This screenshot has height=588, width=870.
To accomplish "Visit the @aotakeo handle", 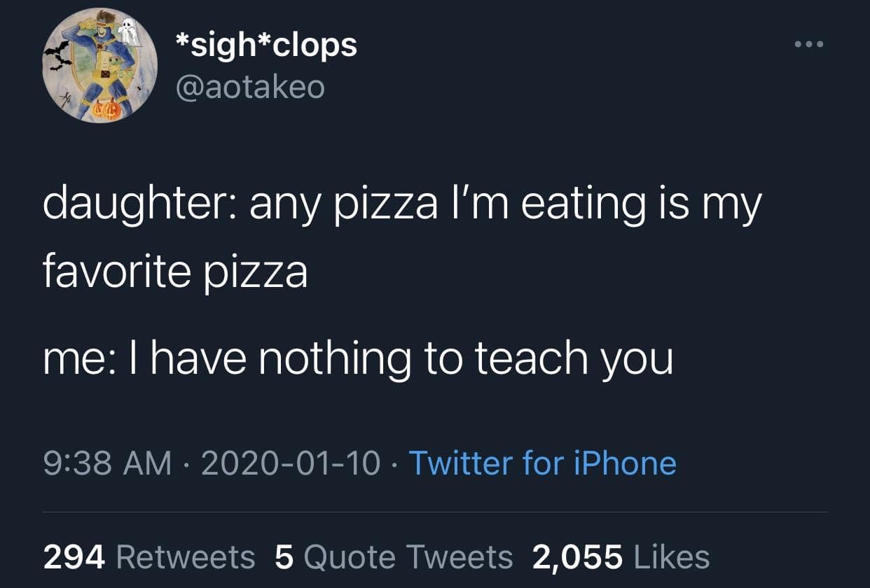I will coord(249,87).
